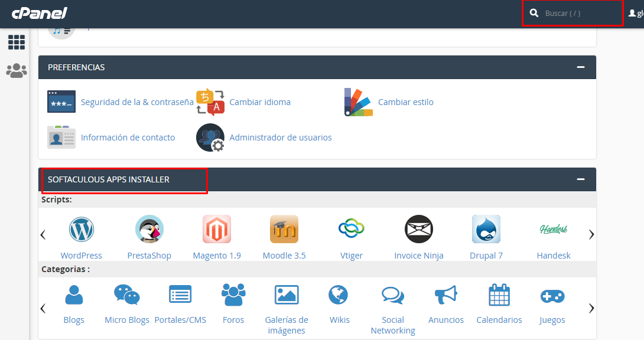Click the user administrator gear icon
The height and width of the screenshot is (340, 644).
point(210,138)
